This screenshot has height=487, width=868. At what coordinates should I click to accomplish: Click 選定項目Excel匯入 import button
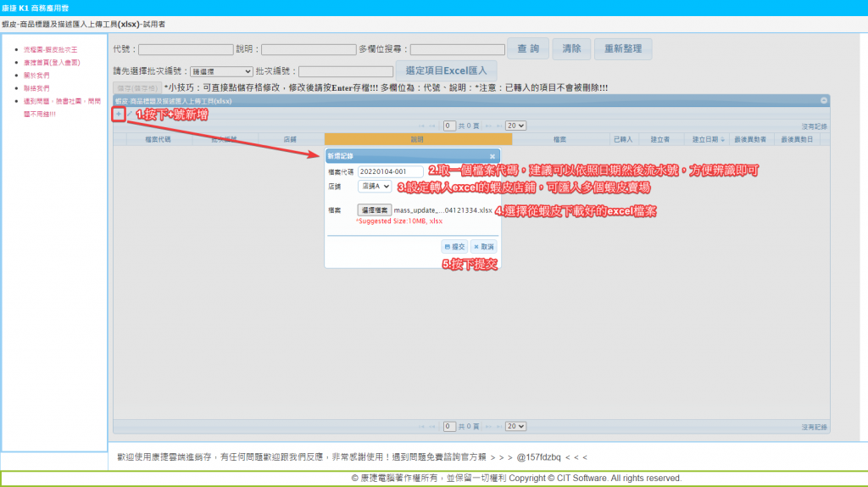click(x=446, y=71)
